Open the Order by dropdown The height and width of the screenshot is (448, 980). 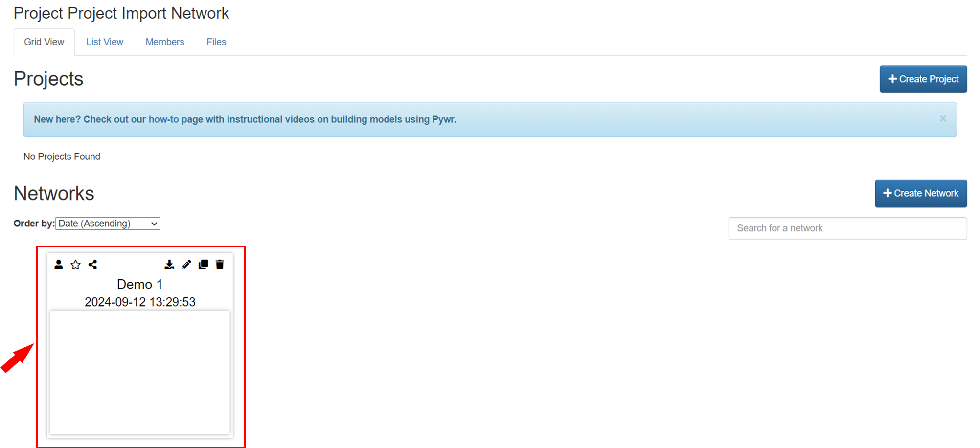(x=108, y=224)
